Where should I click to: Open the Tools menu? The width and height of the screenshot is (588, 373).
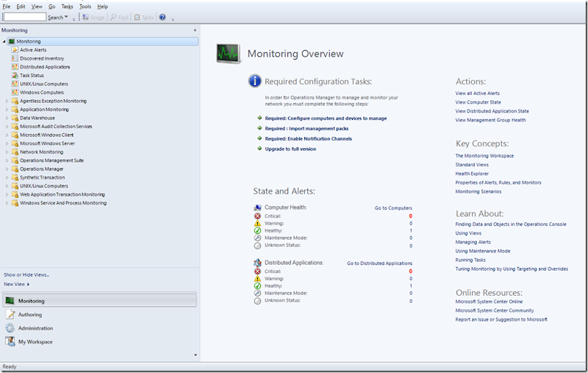[85, 7]
